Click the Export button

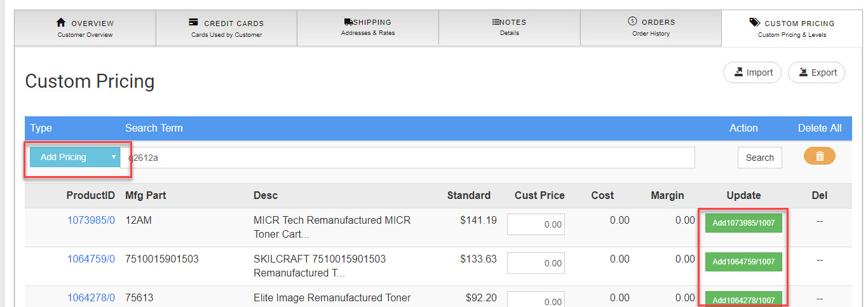coord(817,72)
